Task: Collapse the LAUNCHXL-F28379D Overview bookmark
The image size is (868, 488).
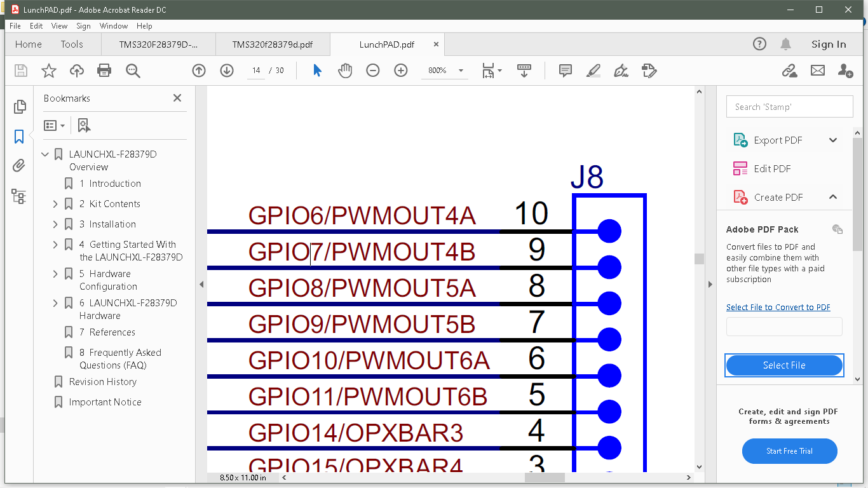Action: [x=45, y=154]
